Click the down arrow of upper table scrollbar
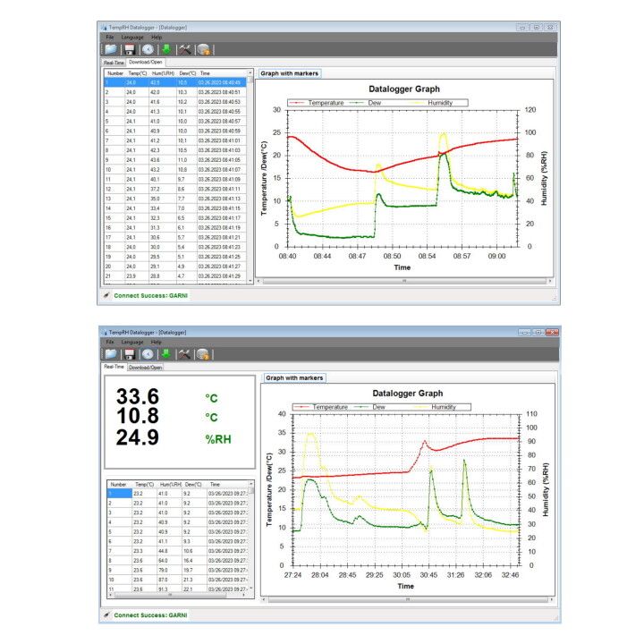Image resolution: width=644 pixels, height=644 pixels. (x=250, y=281)
